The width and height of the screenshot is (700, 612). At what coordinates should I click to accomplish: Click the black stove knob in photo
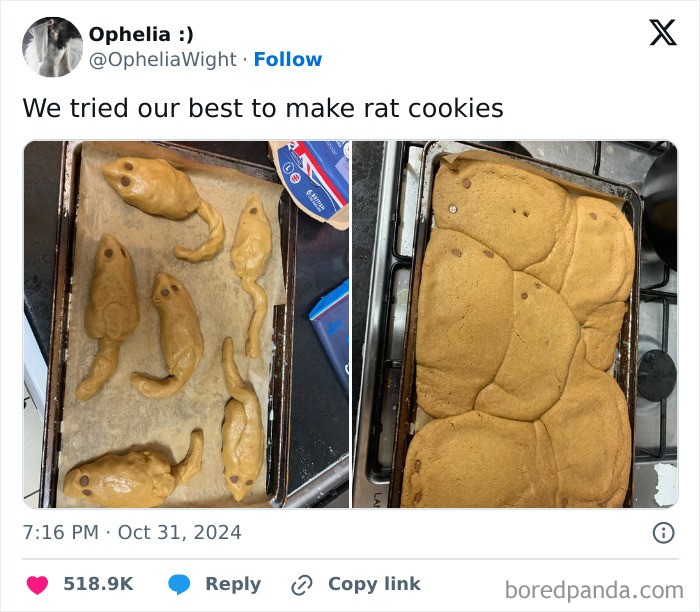[656, 375]
